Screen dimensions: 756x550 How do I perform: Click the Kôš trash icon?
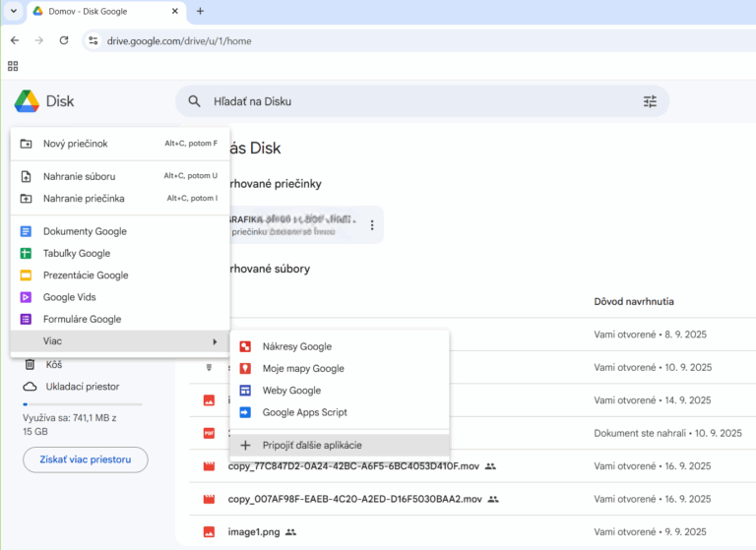(x=30, y=364)
